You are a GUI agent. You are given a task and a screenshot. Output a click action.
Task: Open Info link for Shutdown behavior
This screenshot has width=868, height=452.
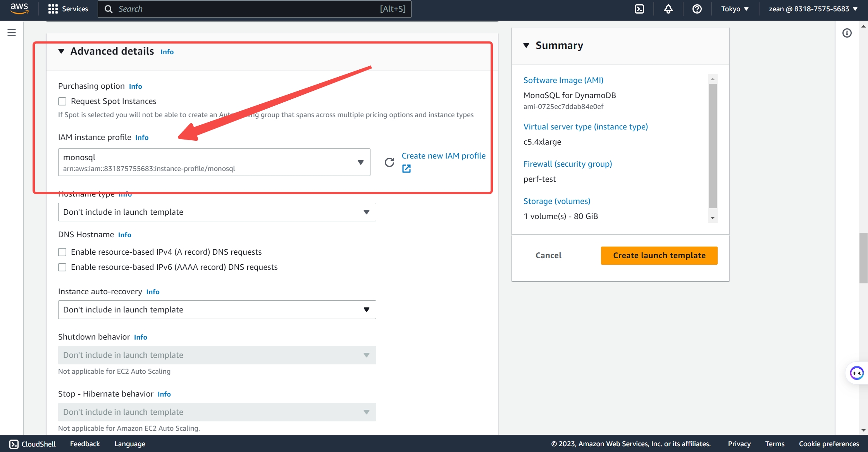[x=141, y=337]
